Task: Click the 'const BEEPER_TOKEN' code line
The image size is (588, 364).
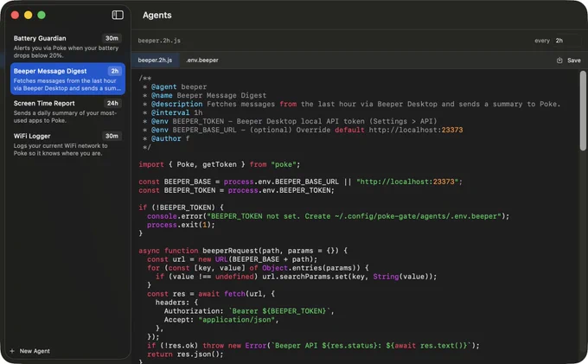Action: 236,190
